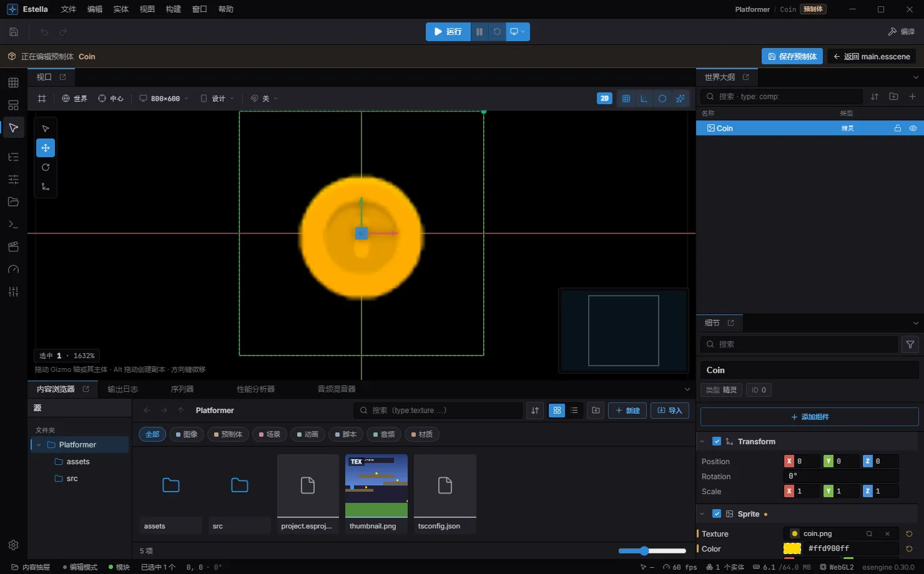Collapse the Platformer folder tree
The image size is (924, 574).
pyautogui.click(x=39, y=445)
